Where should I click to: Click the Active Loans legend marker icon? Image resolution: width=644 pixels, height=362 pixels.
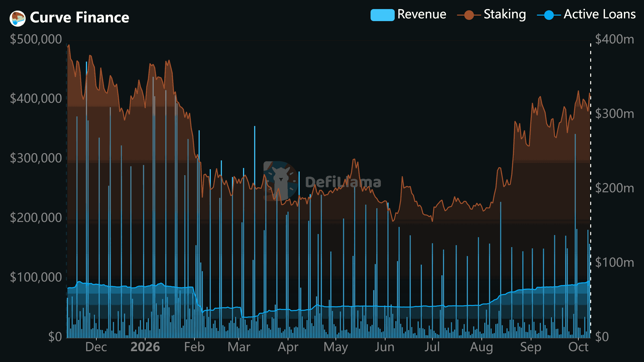point(549,15)
